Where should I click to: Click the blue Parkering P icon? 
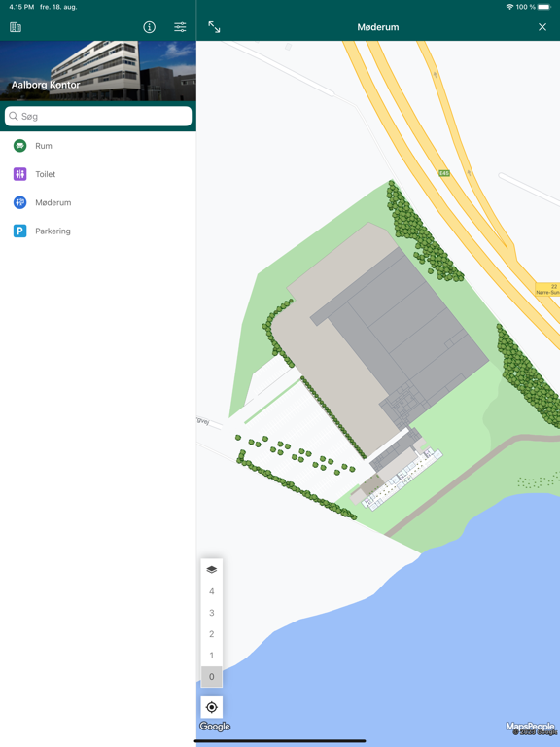(x=20, y=231)
